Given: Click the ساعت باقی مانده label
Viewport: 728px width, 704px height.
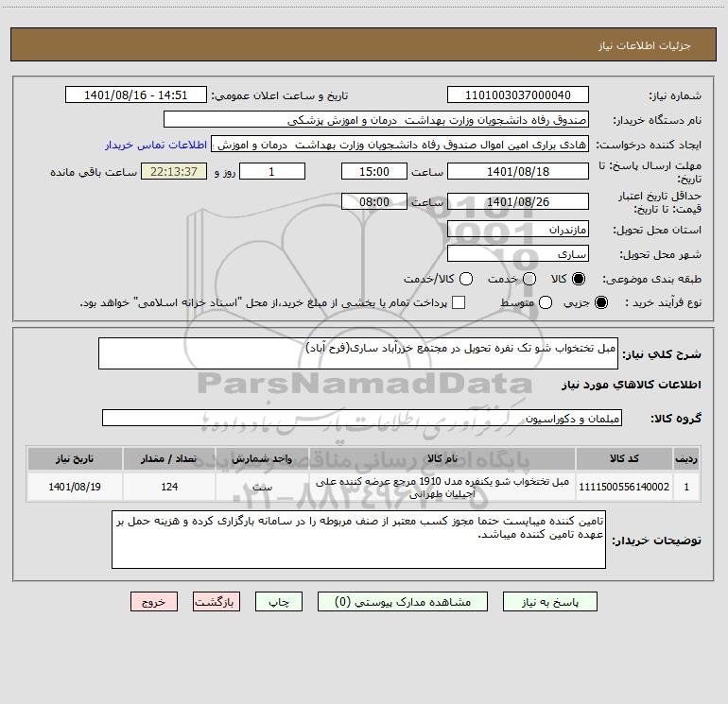Looking at the screenshot, I should 94,172.
